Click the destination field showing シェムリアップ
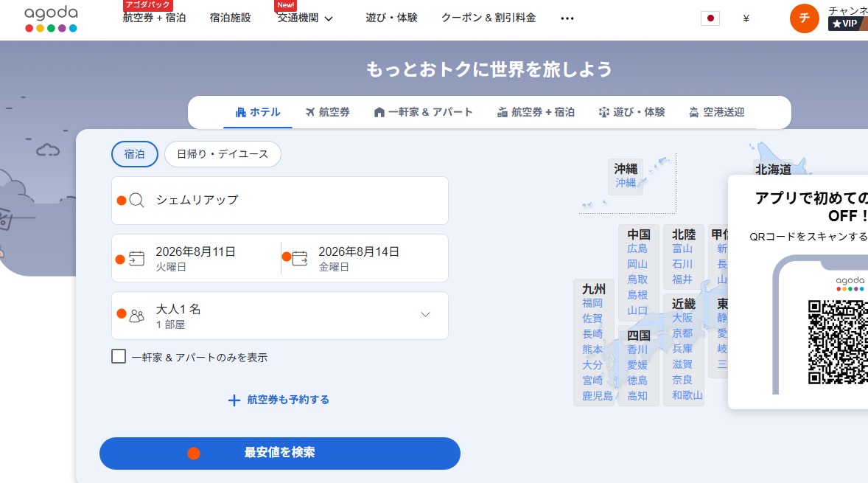 click(279, 201)
